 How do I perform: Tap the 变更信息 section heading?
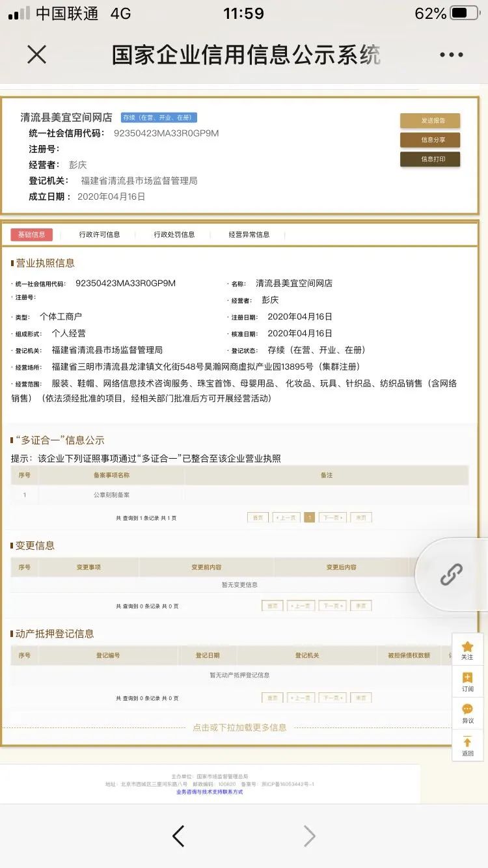click(34, 545)
